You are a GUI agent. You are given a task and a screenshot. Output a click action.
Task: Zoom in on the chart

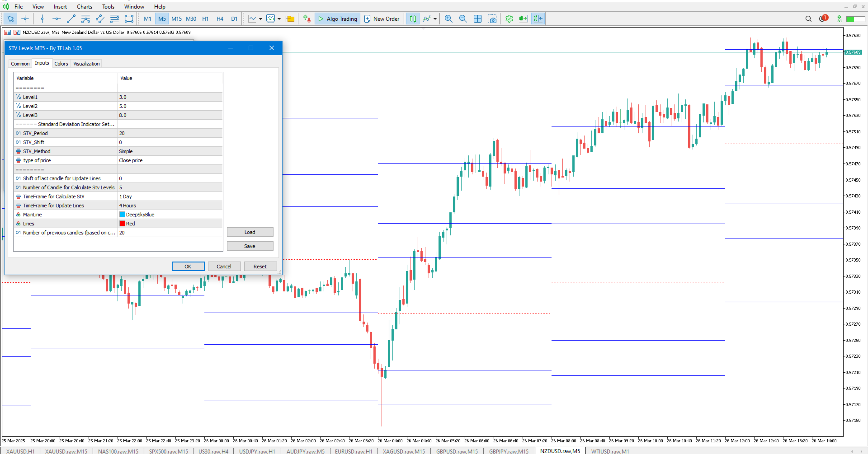pyautogui.click(x=448, y=19)
